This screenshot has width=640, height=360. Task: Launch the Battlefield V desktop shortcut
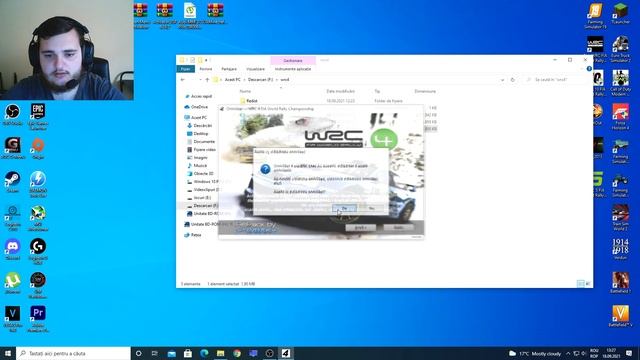[x=620, y=317]
